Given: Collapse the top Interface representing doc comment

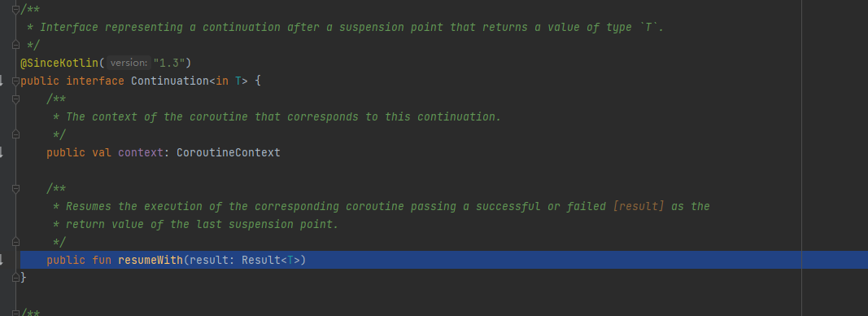Looking at the screenshot, I should pyautogui.click(x=15, y=10).
